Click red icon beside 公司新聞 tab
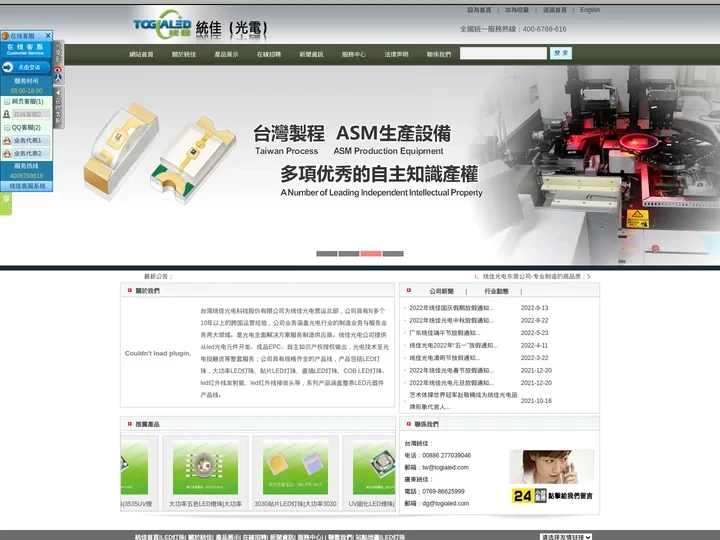The width and height of the screenshot is (720, 540). (x=409, y=290)
